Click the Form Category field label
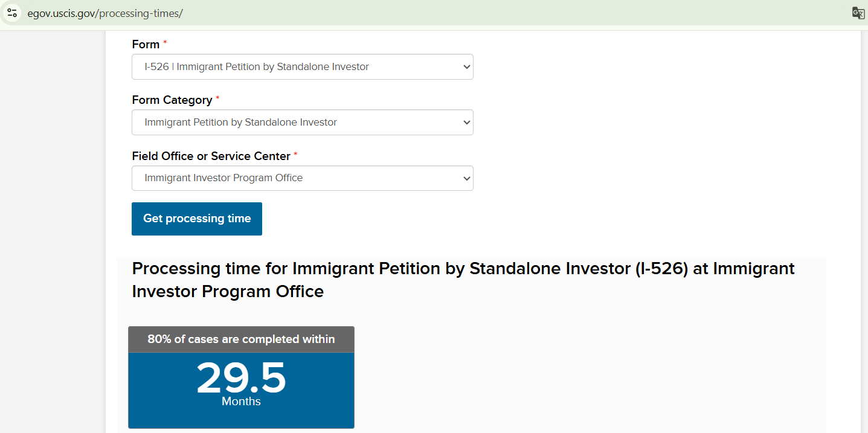This screenshot has height=433, width=868. coord(172,100)
